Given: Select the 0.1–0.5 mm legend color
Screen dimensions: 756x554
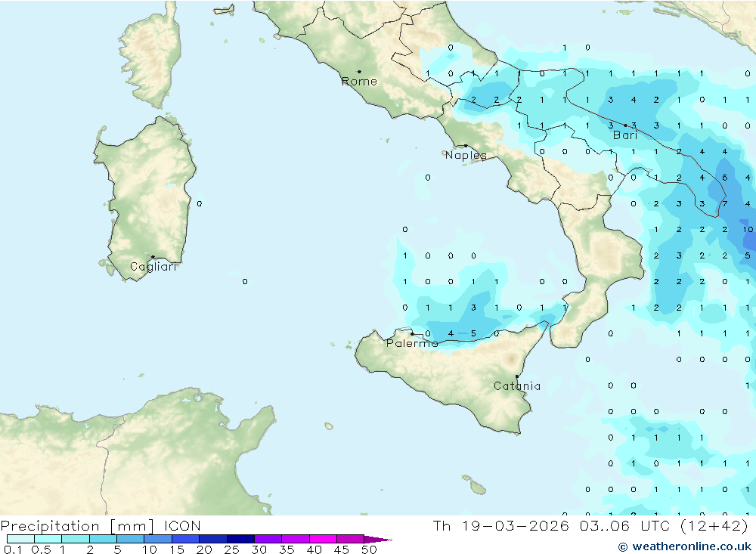Looking at the screenshot, I should tap(20, 539).
